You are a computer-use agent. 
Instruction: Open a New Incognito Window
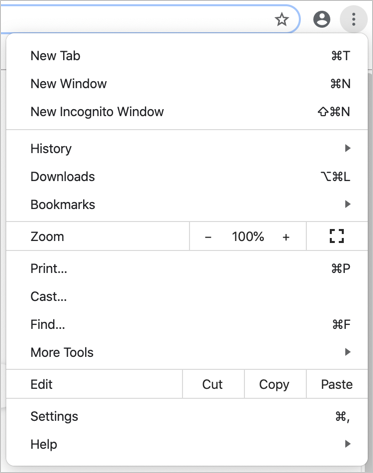(187, 112)
